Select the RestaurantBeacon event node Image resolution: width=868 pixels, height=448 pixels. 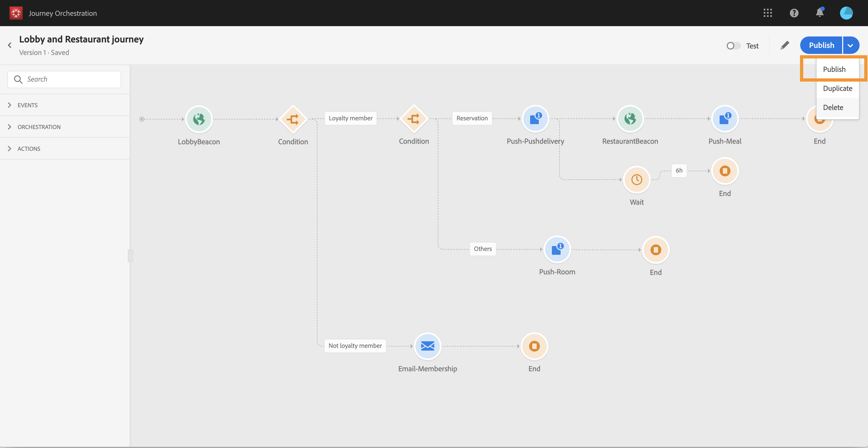point(630,119)
